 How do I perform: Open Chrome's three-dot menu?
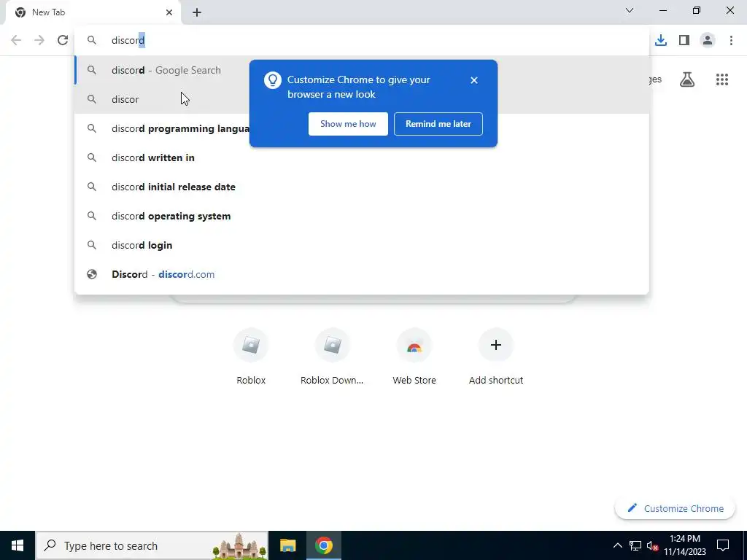(731, 40)
